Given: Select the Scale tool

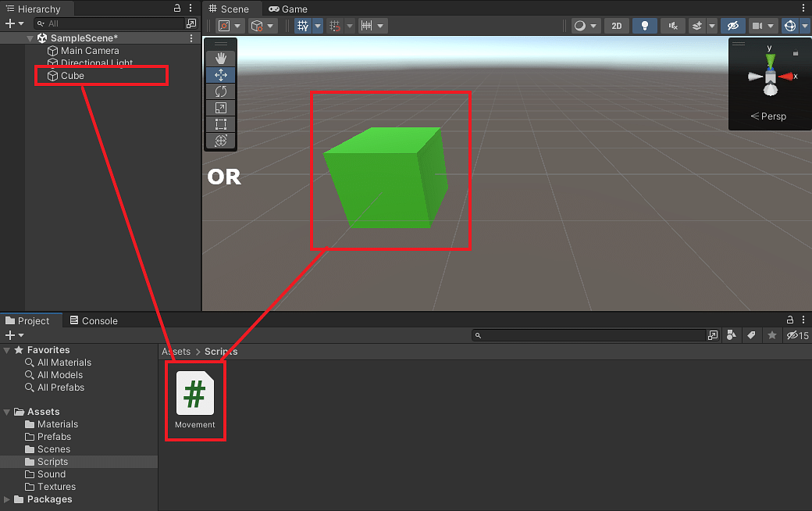Looking at the screenshot, I should [x=221, y=108].
